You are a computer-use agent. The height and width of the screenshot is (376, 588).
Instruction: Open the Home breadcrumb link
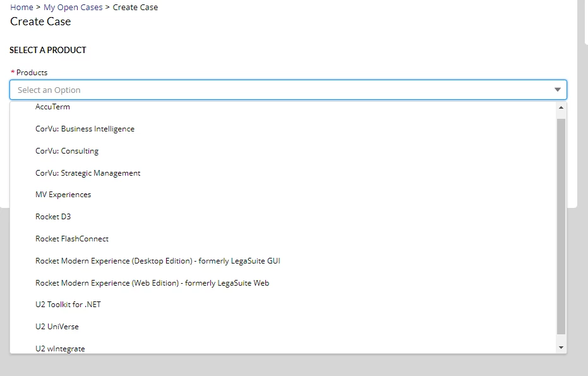point(21,7)
